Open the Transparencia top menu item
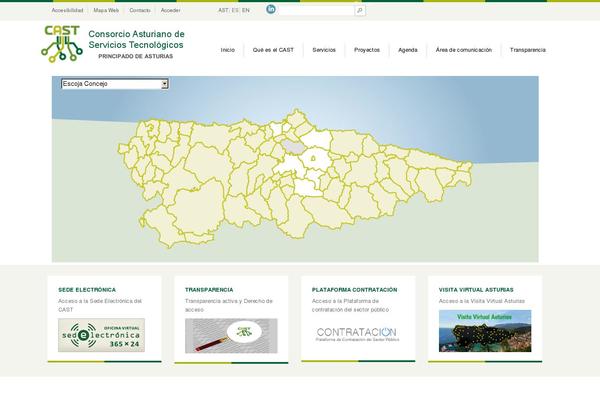The height and width of the screenshot is (400, 600). pyautogui.click(x=528, y=50)
